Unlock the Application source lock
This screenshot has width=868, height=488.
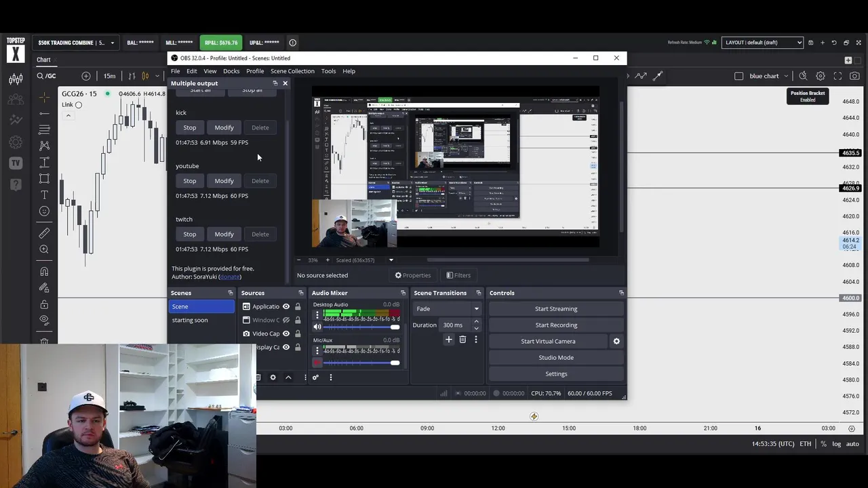tap(298, 306)
